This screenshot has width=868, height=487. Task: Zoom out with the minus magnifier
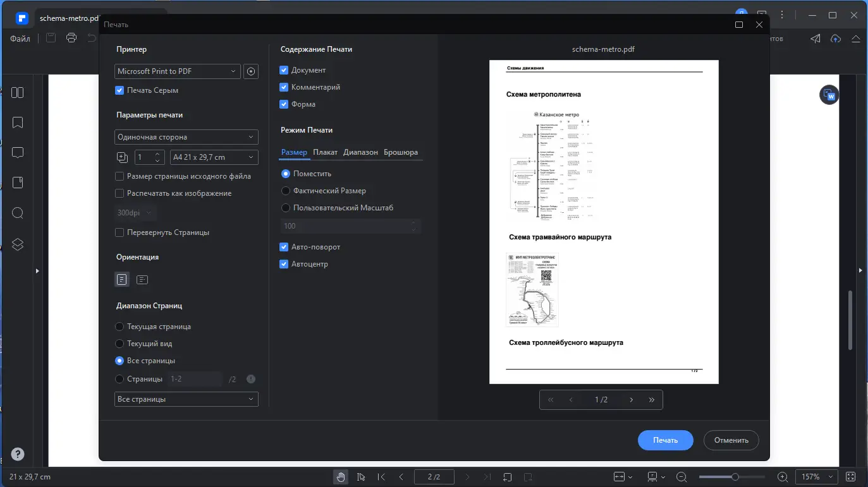[682, 477]
